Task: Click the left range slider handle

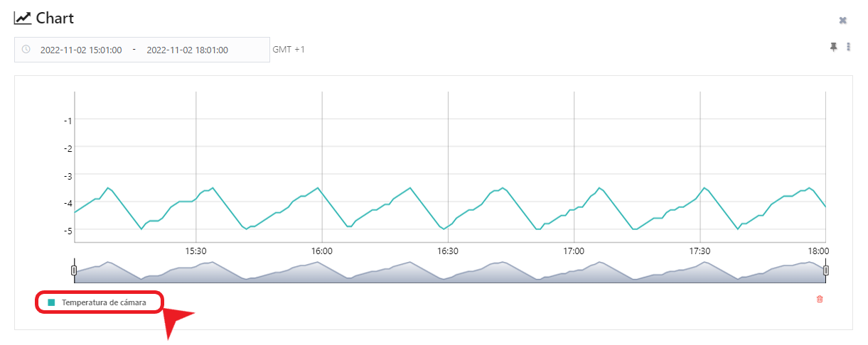Action: coord(74,270)
